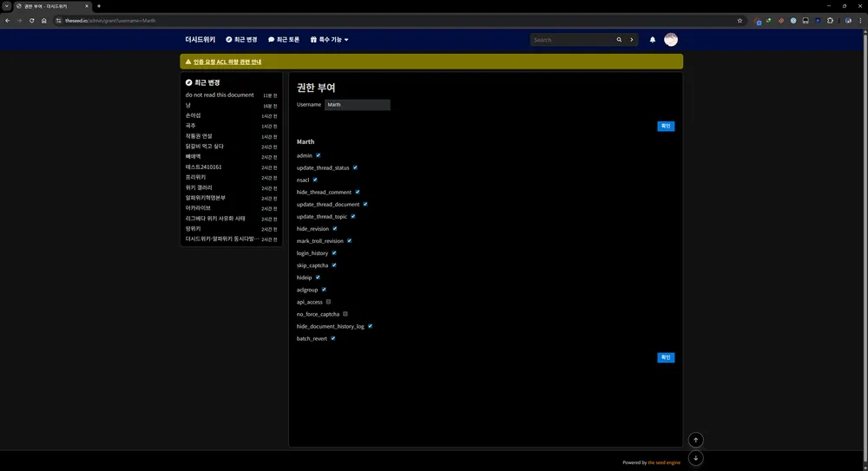Open 리그베다 위키 사유화 사태 entry
This screenshot has height=471, width=868.
[x=215, y=219]
